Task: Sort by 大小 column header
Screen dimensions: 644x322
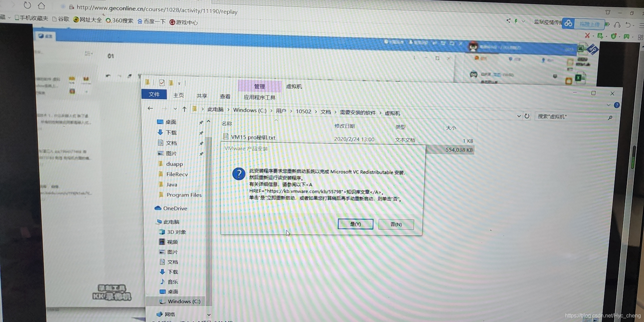Action: [451, 128]
